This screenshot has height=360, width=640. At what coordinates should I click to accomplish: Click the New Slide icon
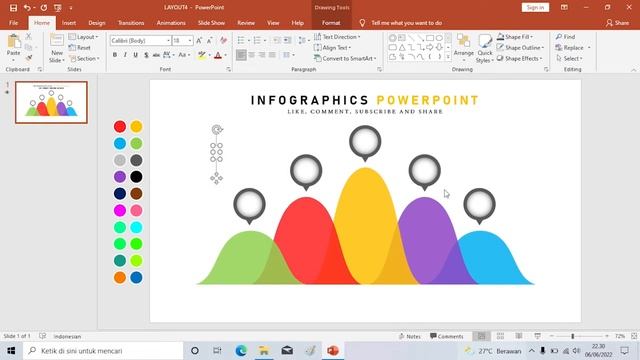(x=57, y=40)
